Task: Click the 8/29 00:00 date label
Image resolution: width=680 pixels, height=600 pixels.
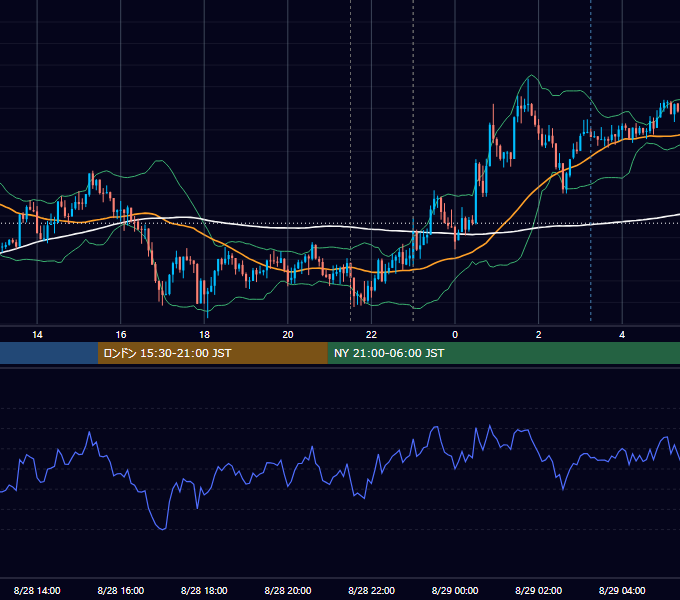Action: 455,590
